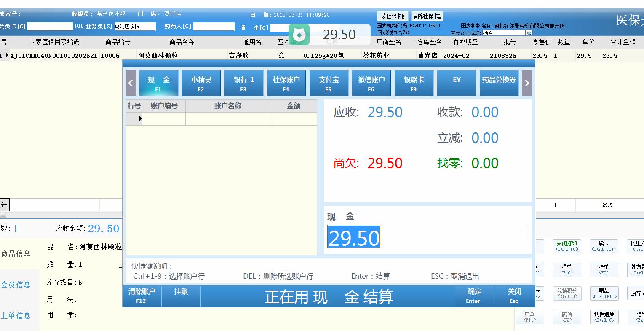
Task: Click 切换退货 Ctrl+C button
Action: coord(604,317)
